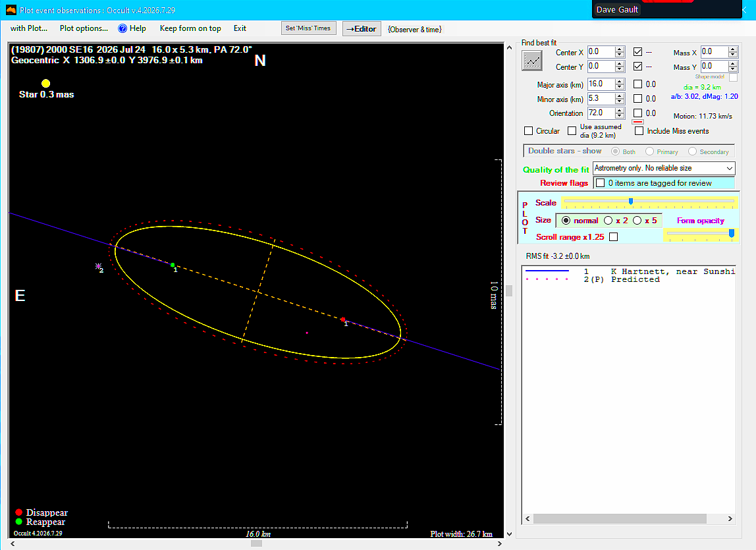The width and height of the screenshot is (756, 550).
Task: Click the Minor axis (km) field
Action: [x=601, y=98]
